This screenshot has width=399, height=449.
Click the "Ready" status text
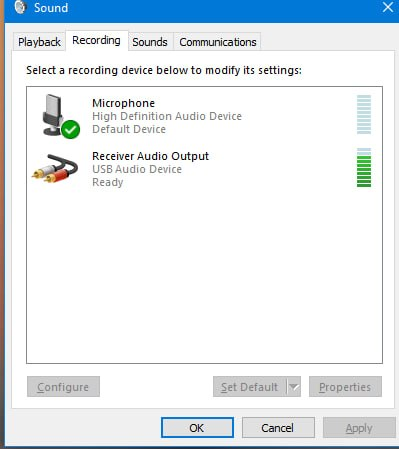click(108, 182)
